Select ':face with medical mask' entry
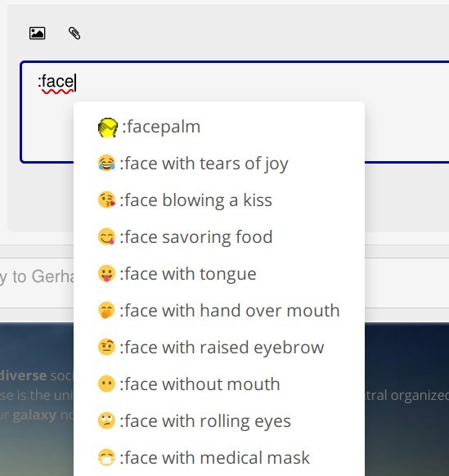The height and width of the screenshot is (476, 449). point(219,457)
